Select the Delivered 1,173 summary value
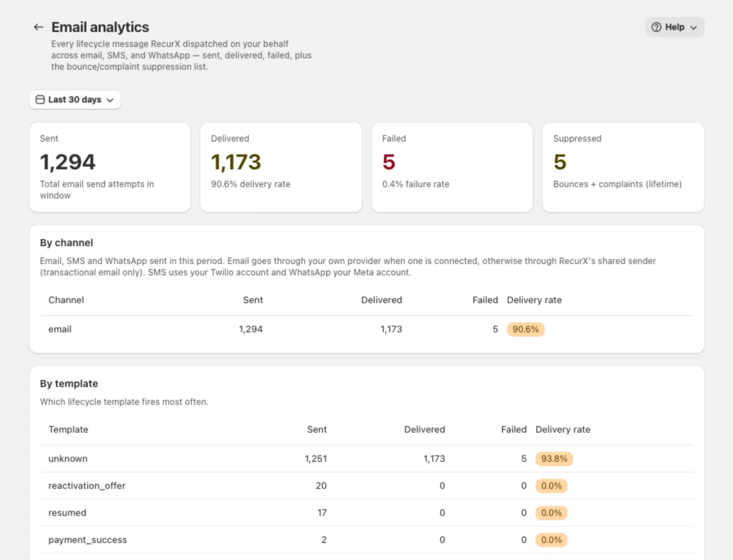 click(236, 162)
